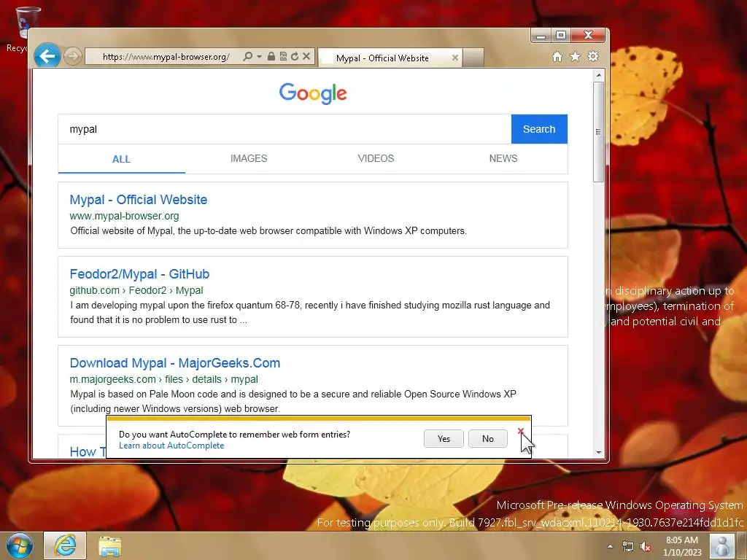747x560 pixels.
Task: Click the Internet Explorer taskbar icon
Action: point(65,545)
